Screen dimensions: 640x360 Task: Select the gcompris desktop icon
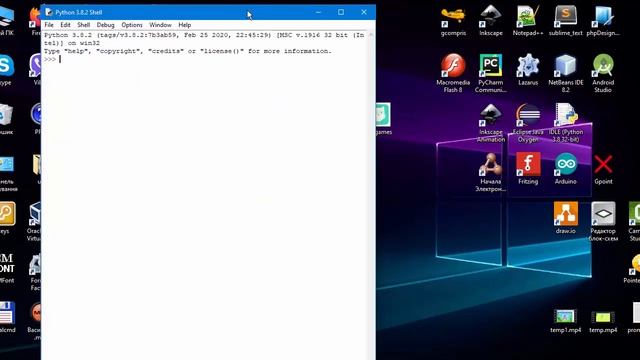coord(453,21)
